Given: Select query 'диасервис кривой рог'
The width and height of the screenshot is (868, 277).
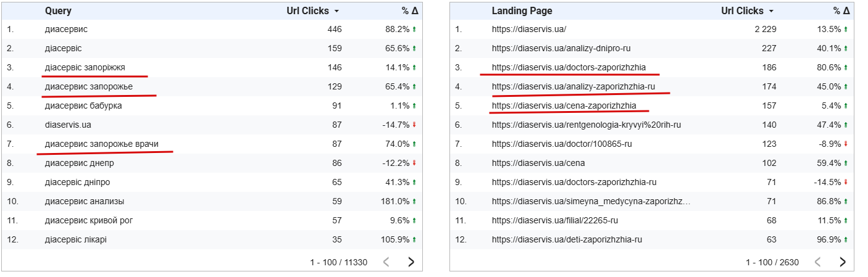Looking at the screenshot, I should 89,220.
